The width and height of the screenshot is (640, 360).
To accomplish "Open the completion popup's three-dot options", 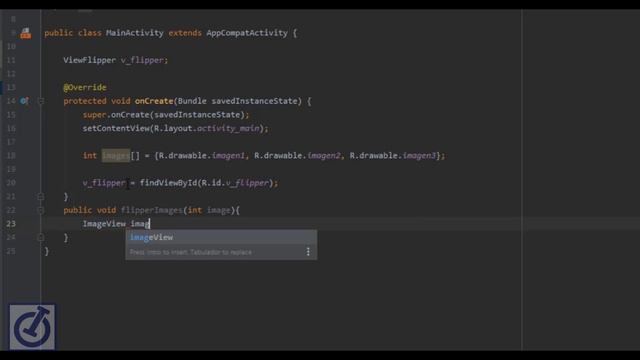I will [x=308, y=252].
